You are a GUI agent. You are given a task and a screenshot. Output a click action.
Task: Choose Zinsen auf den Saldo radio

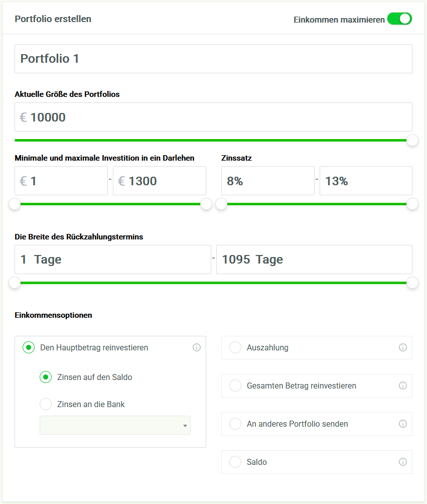pyautogui.click(x=46, y=377)
